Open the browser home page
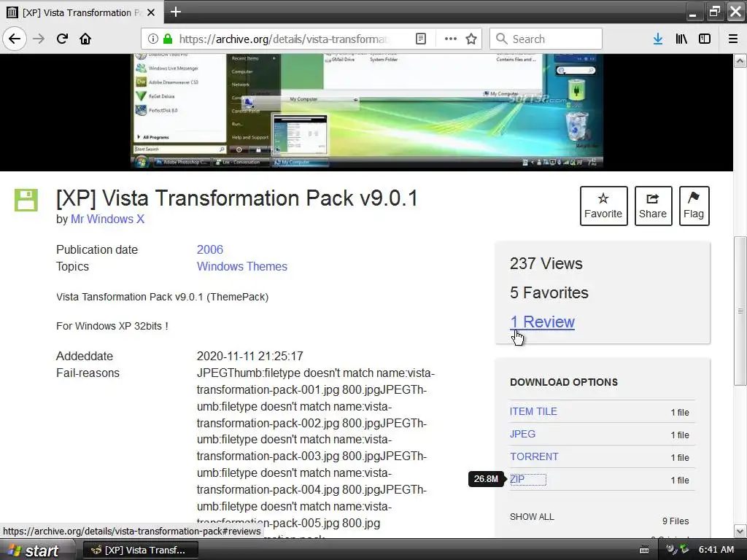 point(85,39)
